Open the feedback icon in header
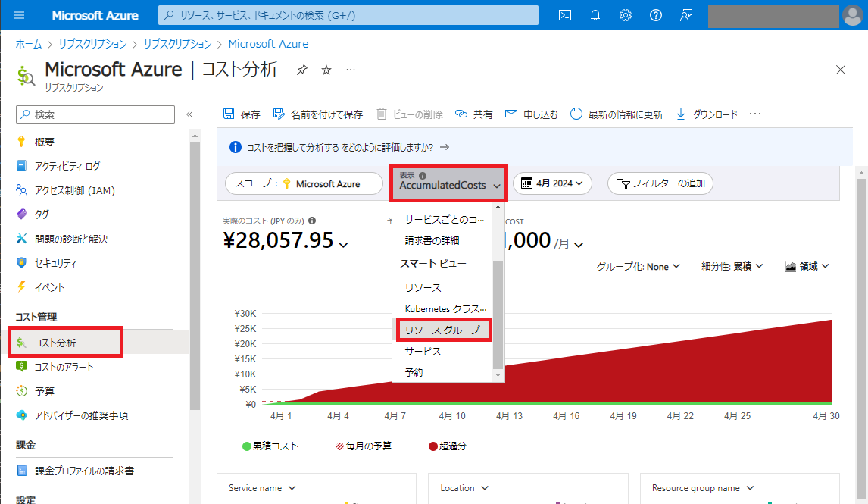The height and width of the screenshot is (504, 868). tap(686, 15)
